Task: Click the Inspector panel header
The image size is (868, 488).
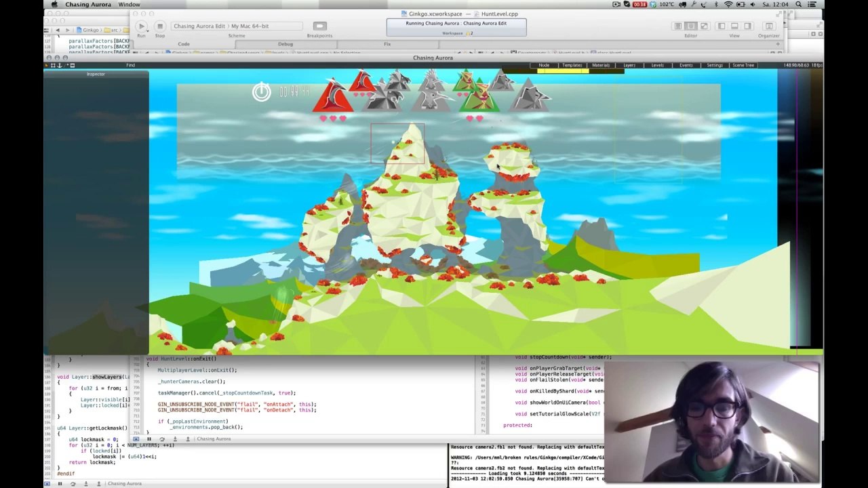Action: (x=96, y=74)
